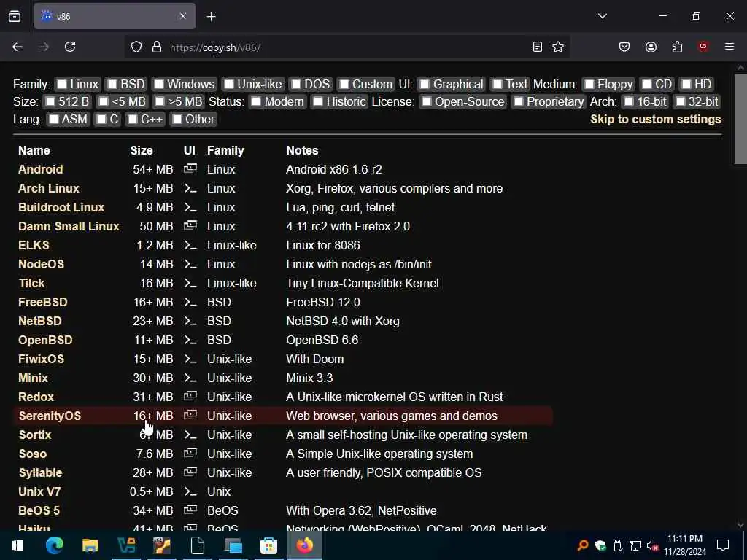Viewport: 747px width, 560px height.
Task: Check the 32-bit arch filter
Action: coord(681,102)
